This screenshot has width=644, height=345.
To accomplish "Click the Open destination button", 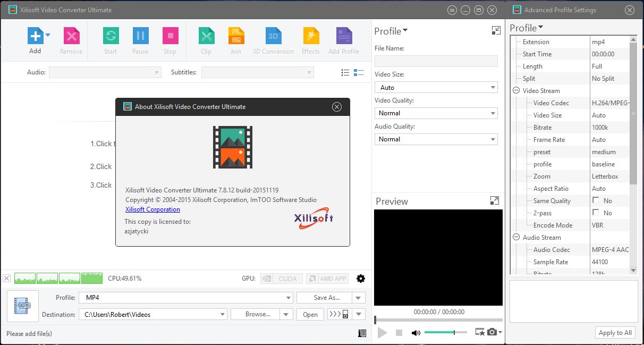I will pos(310,314).
